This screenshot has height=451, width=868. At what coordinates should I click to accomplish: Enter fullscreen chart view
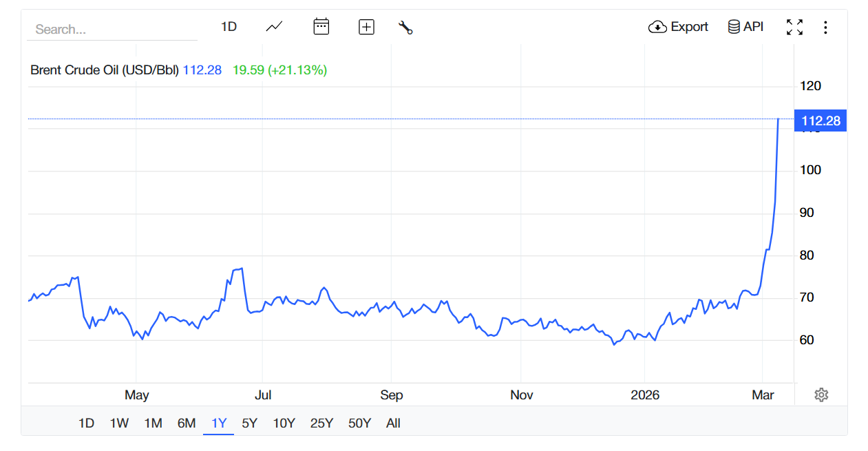pos(794,27)
